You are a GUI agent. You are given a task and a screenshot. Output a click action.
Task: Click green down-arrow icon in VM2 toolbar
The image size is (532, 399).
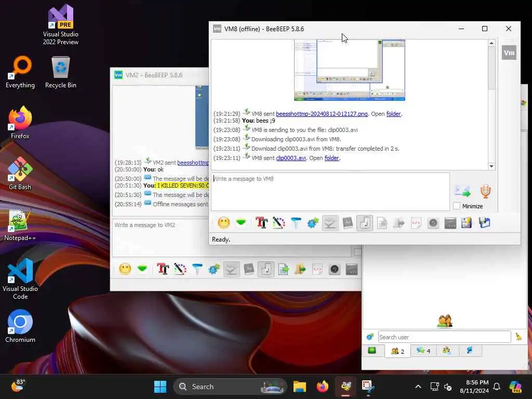(142, 269)
